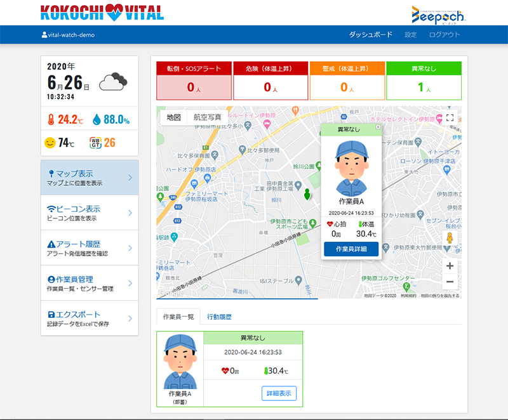Close the worker info popup
The width and height of the screenshot is (508, 420).
tap(378, 127)
